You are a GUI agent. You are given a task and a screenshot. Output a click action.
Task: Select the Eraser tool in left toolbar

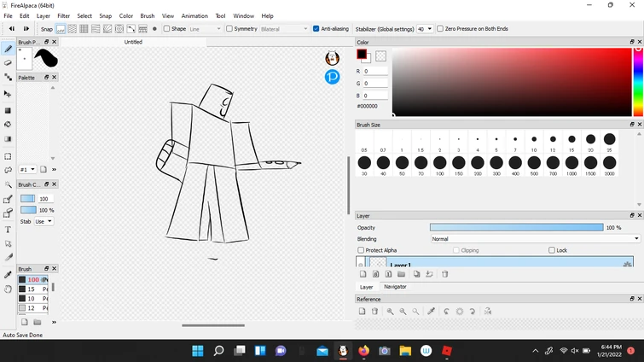(x=9, y=62)
